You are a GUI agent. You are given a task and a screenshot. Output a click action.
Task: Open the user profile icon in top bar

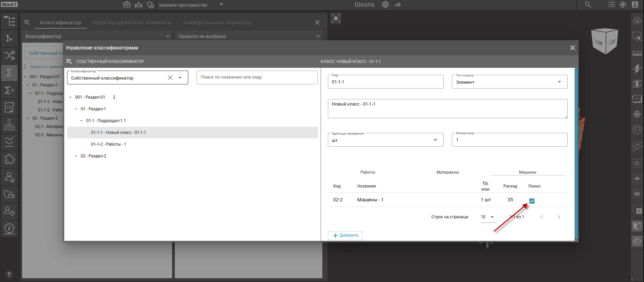click(x=635, y=4)
